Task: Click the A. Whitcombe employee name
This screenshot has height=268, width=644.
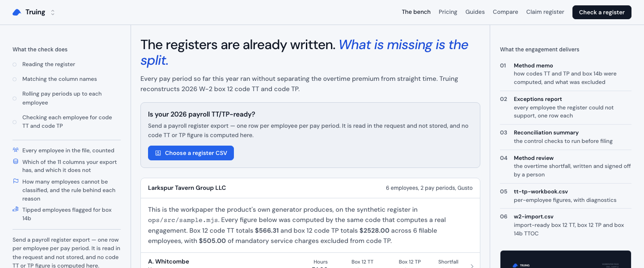Action: [169, 261]
